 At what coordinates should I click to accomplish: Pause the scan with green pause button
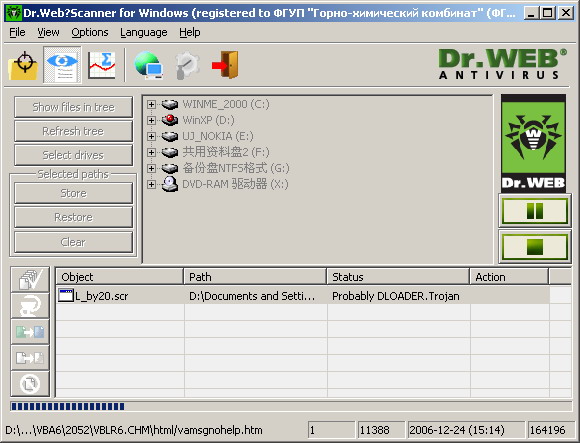pyautogui.click(x=535, y=211)
